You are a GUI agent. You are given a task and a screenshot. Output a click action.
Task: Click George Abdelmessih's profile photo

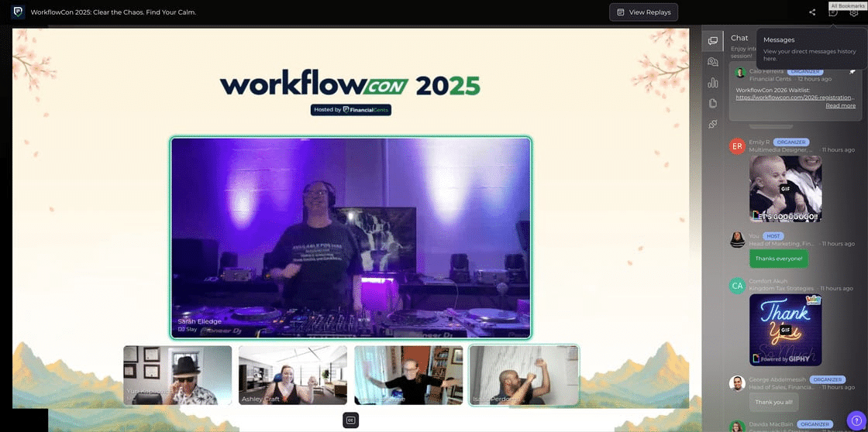[x=737, y=383]
